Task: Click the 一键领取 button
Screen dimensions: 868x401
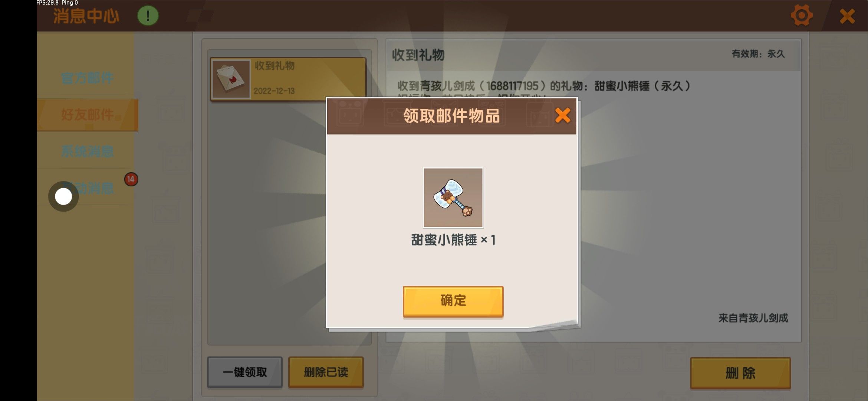Action: (245, 372)
